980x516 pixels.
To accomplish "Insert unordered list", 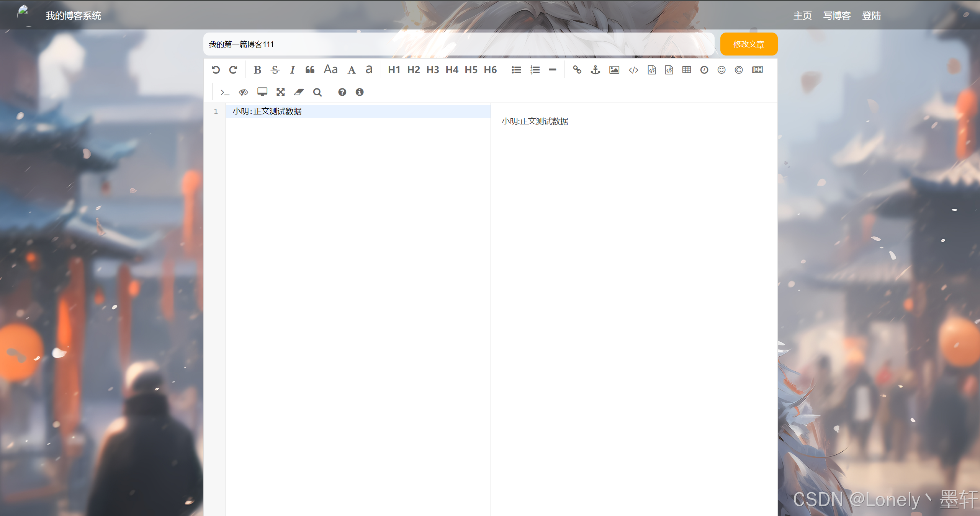I will (516, 70).
